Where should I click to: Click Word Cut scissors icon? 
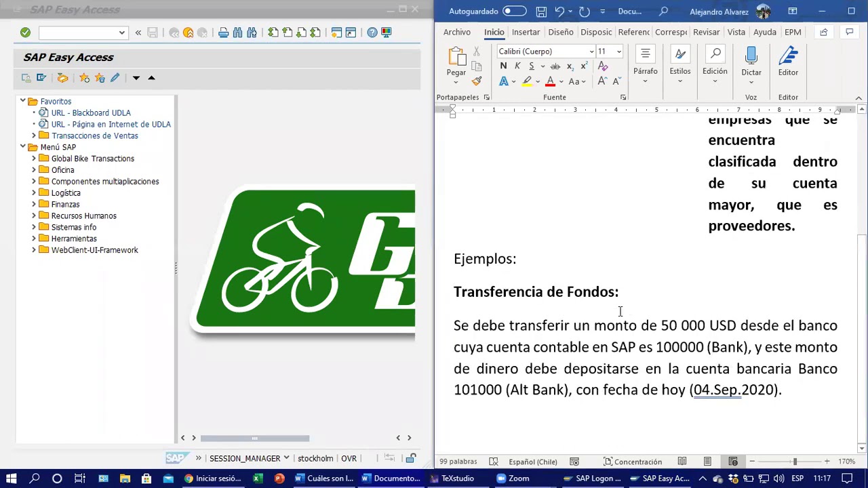click(477, 52)
